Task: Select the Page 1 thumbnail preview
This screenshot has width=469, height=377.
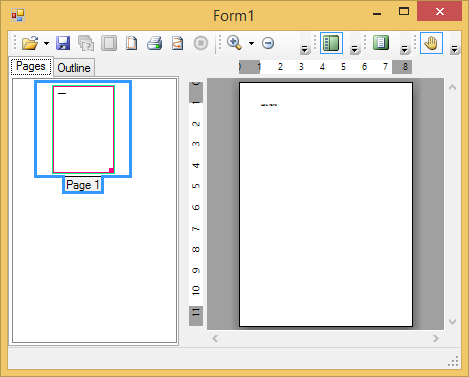Action: click(83, 129)
